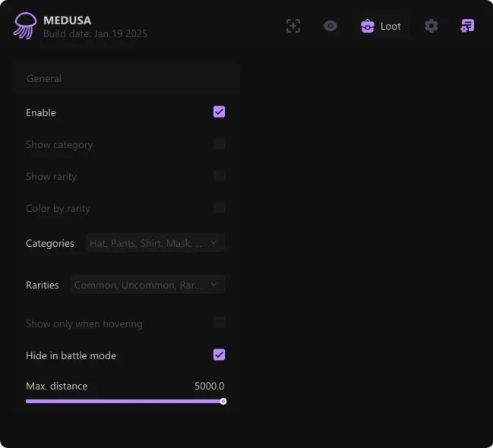Open the settings gear icon
The image size is (493, 448).
(431, 26)
